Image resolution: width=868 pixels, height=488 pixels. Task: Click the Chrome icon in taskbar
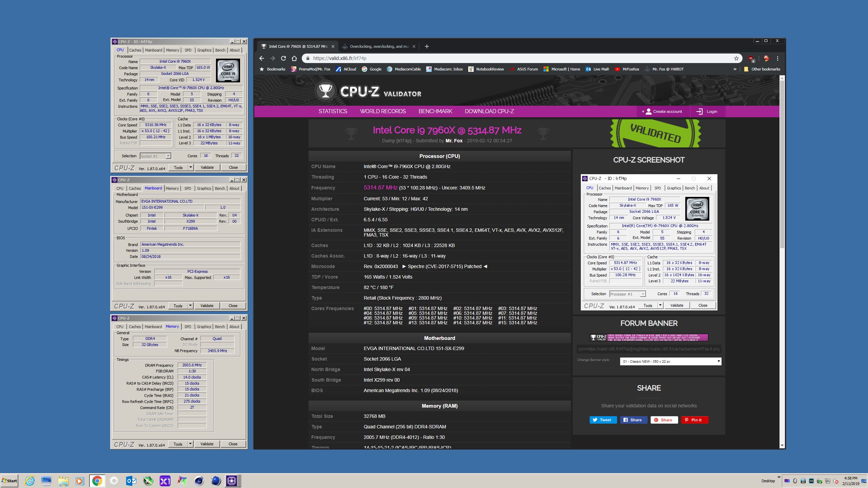97,481
